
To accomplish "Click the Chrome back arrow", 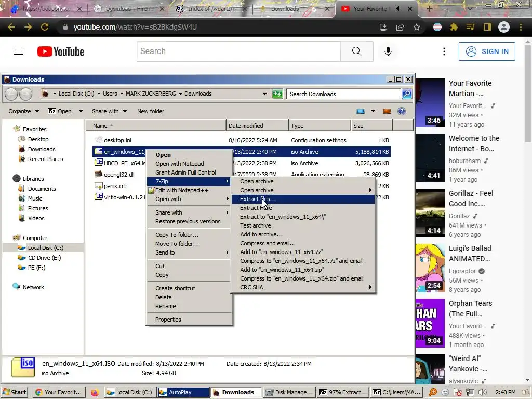I will (x=11, y=27).
